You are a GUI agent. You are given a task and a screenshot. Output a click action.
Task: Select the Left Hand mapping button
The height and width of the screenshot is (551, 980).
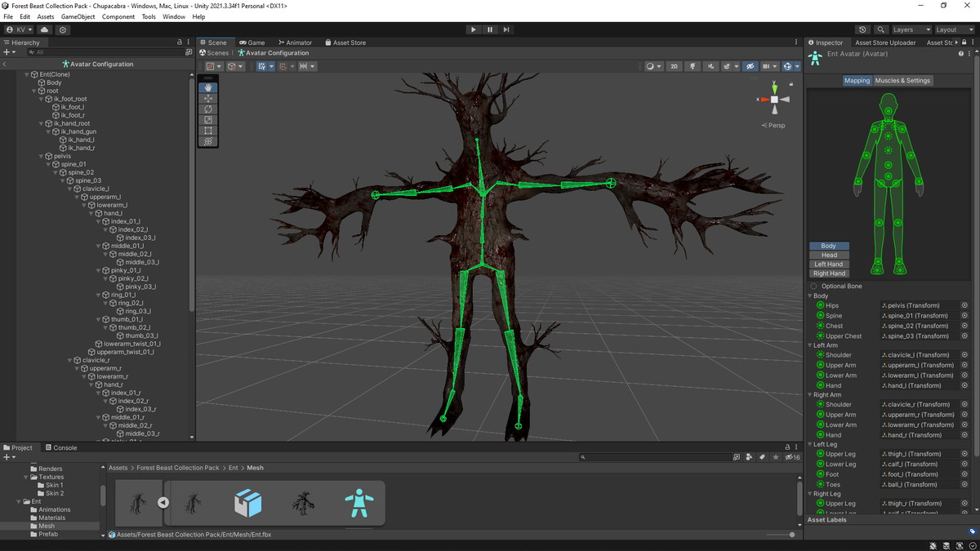(829, 264)
